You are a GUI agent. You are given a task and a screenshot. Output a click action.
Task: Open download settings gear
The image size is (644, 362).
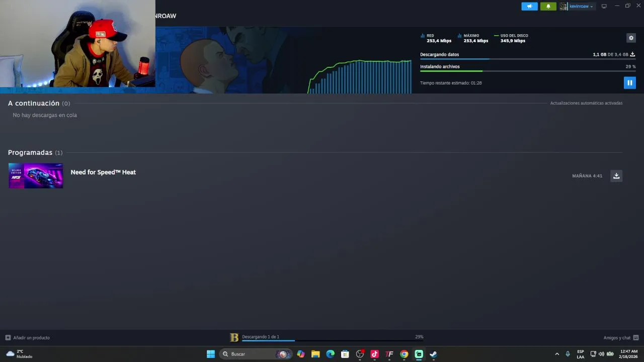click(x=631, y=38)
